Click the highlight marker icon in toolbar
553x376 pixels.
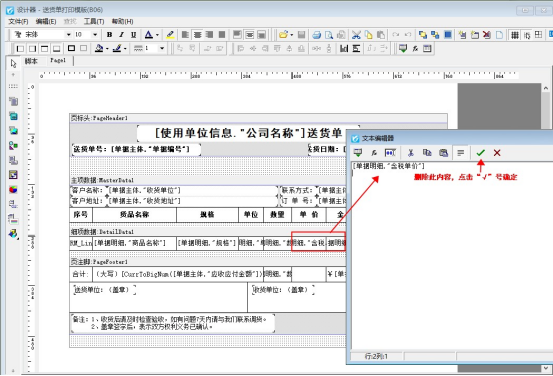pos(170,35)
